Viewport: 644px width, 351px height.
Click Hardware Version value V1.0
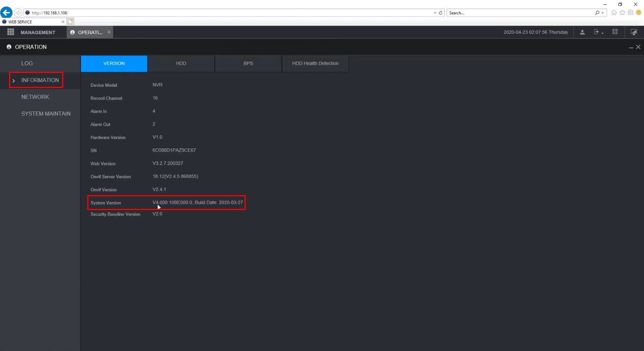click(x=157, y=137)
